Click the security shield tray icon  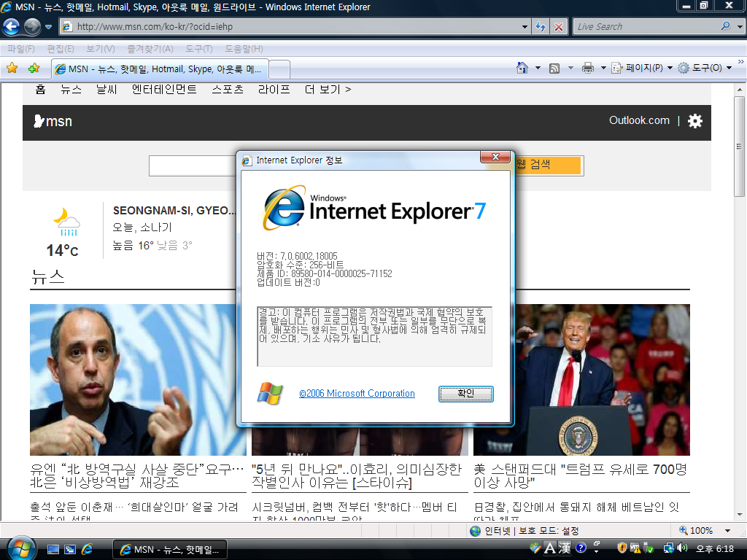point(622,548)
